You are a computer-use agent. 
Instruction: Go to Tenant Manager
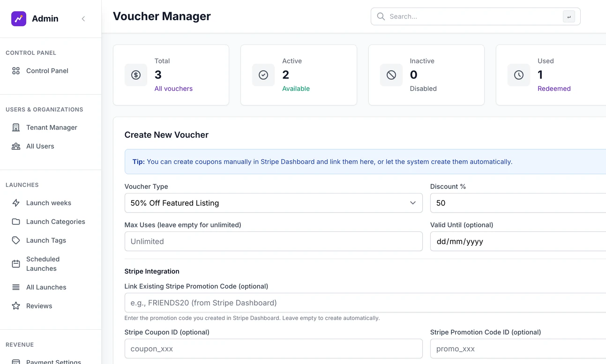51,127
